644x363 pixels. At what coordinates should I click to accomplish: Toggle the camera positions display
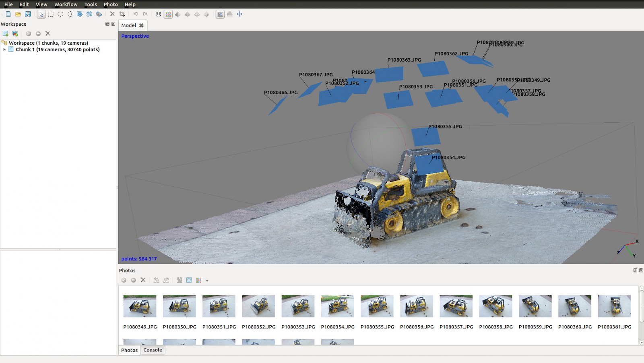[x=220, y=14]
